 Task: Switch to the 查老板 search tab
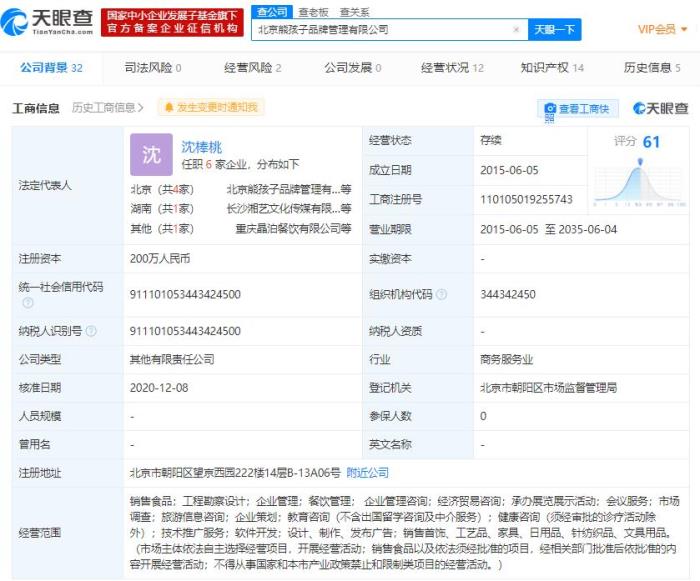pyautogui.click(x=312, y=11)
